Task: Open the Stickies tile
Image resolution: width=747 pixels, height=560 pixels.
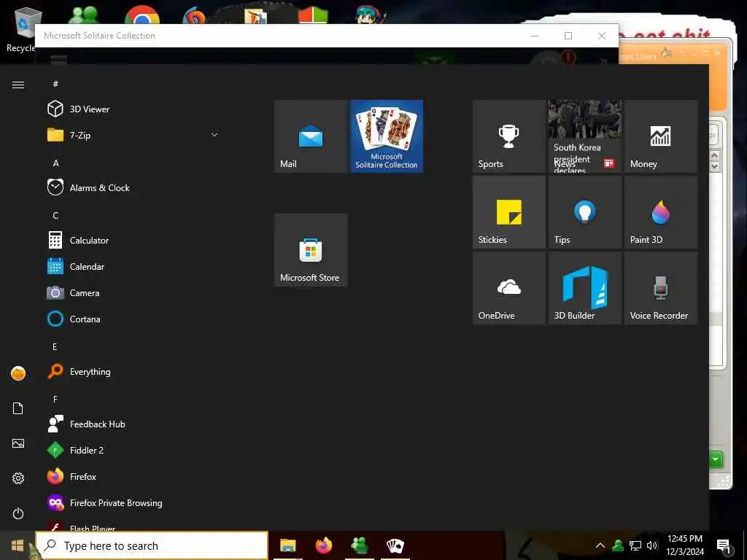Action: point(508,212)
